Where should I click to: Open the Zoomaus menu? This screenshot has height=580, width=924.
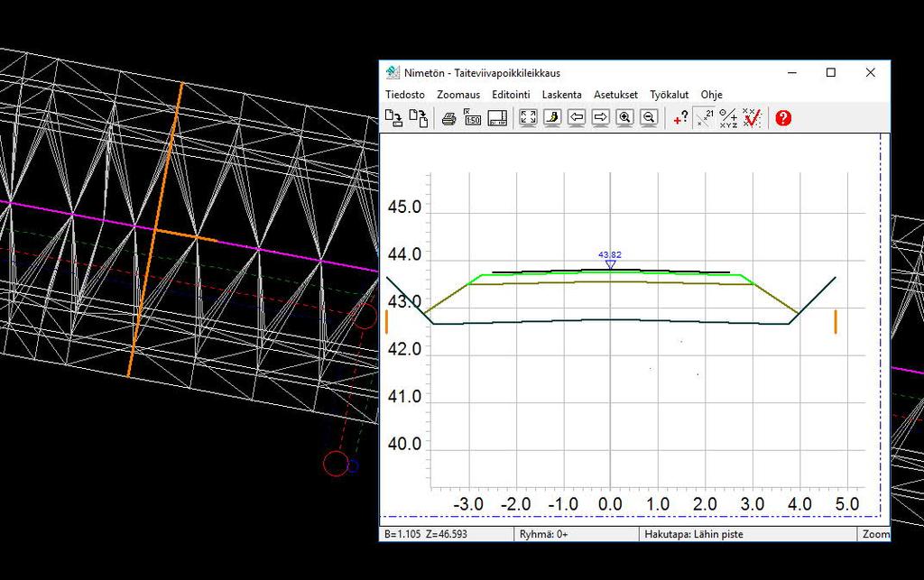click(458, 94)
